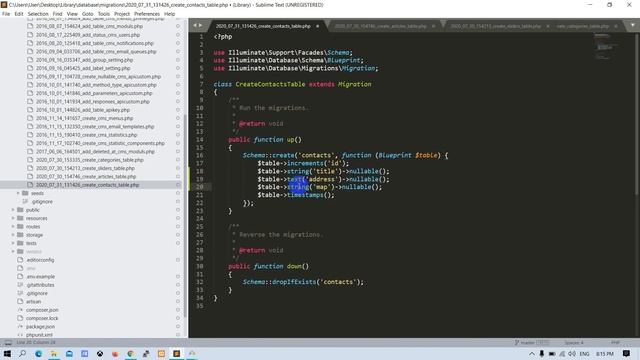Close the create_contacts_table.php tab
640x360 pixels.
click(318, 26)
